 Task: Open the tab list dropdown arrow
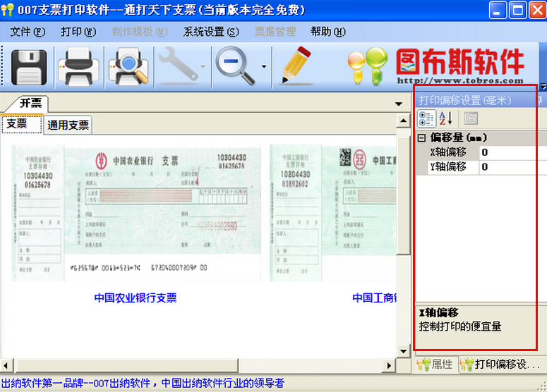point(398,104)
